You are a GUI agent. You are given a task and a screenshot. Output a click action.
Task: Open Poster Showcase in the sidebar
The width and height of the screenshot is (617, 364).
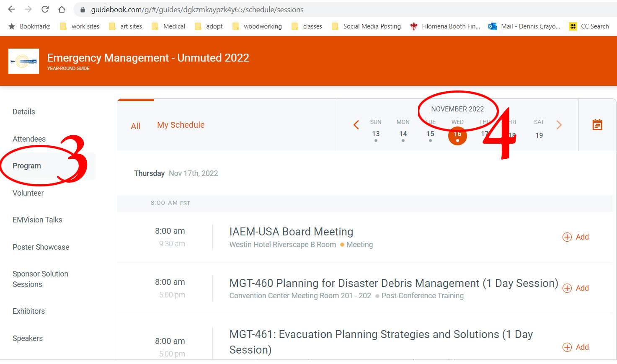(41, 247)
